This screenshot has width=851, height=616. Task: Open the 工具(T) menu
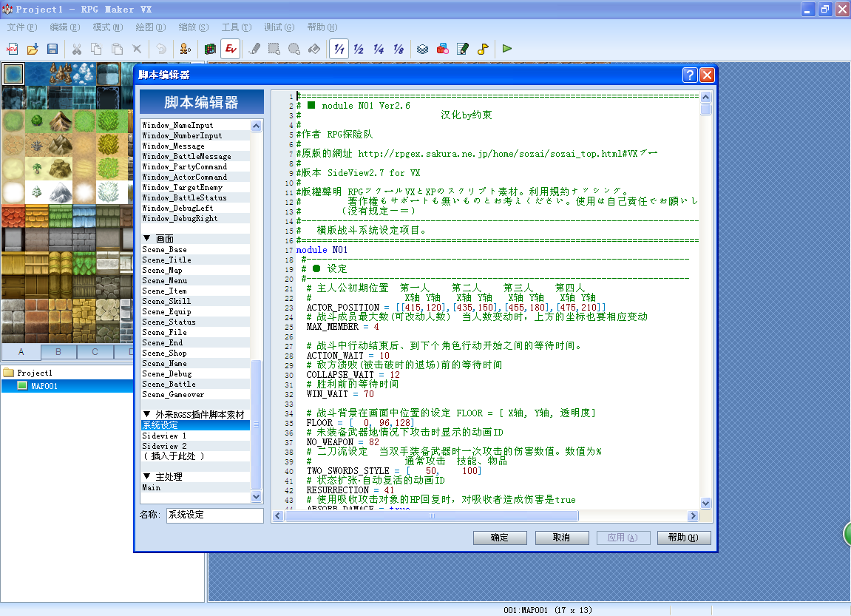click(x=237, y=27)
